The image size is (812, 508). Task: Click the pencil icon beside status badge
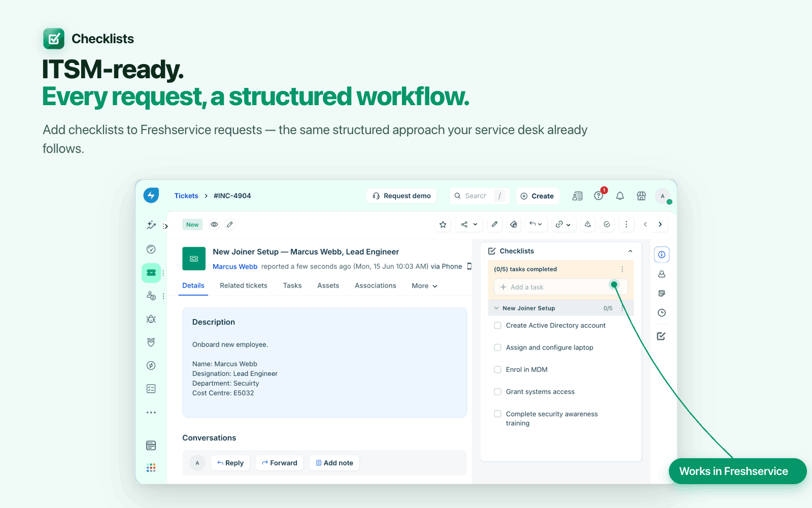coord(230,225)
